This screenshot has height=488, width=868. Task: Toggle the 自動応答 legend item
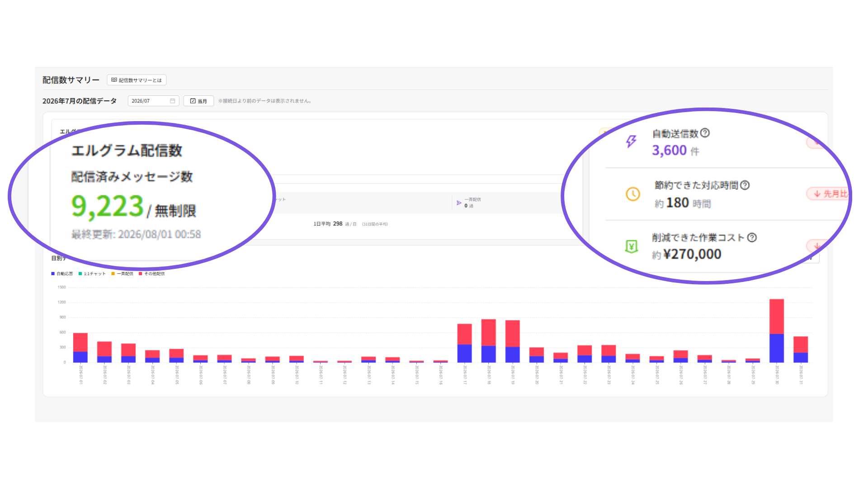coord(62,274)
